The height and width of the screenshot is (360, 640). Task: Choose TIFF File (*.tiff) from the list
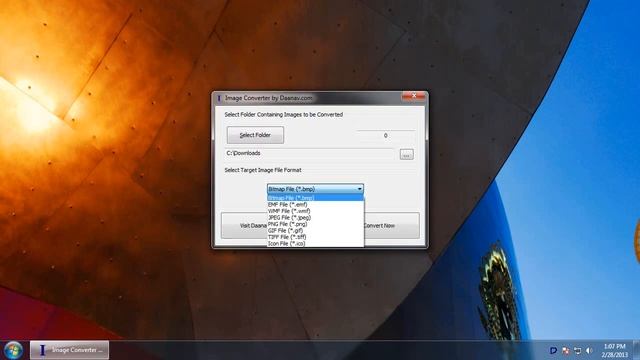[315, 237]
